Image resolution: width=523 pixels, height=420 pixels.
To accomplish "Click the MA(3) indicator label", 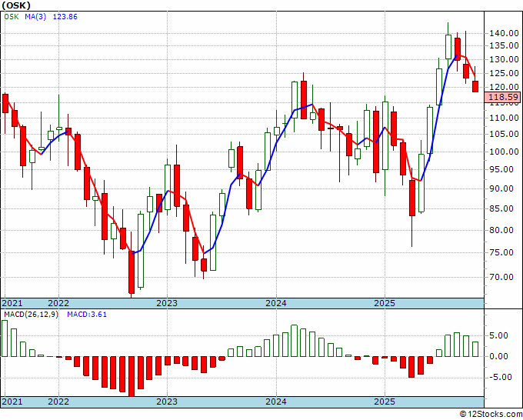I will click(x=35, y=16).
